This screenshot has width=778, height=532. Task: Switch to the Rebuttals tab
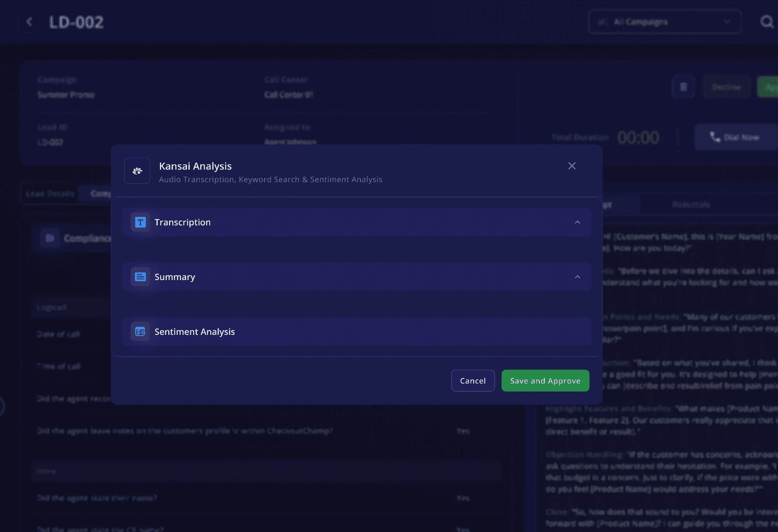[x=691, y=205]
